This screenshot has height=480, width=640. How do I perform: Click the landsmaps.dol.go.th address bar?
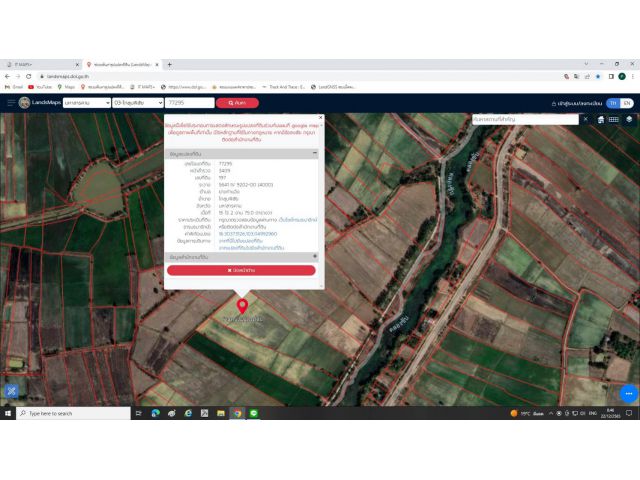point(67,76)
